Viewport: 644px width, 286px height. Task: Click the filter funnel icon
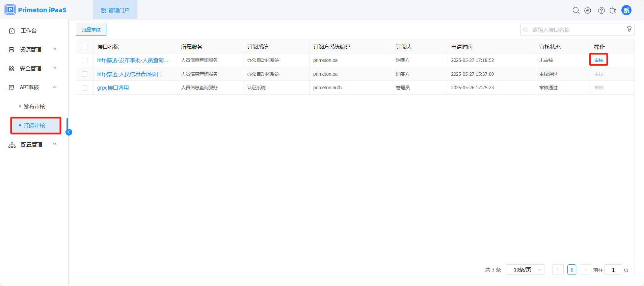629,29
